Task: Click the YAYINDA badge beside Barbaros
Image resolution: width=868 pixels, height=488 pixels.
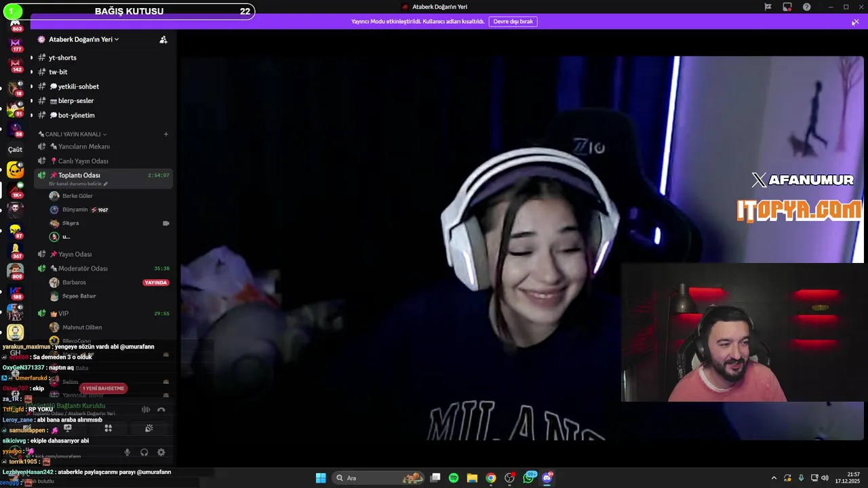Action: click(156, 283)
